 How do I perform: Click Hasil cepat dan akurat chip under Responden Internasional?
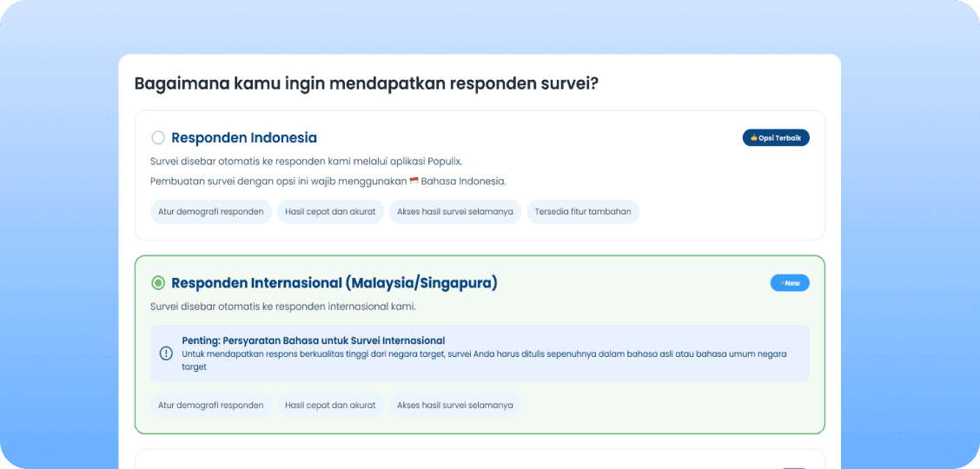pos(330,406)
